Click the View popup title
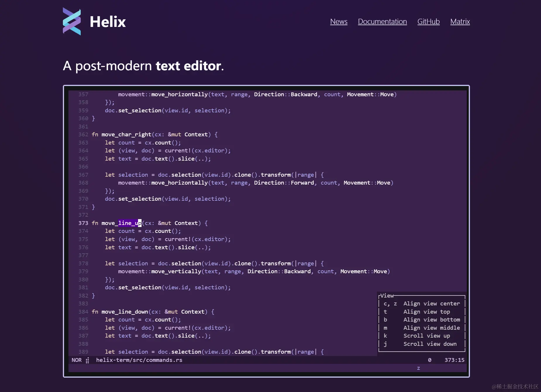Viewport: 541px width, 392px height. coord(387,295)
